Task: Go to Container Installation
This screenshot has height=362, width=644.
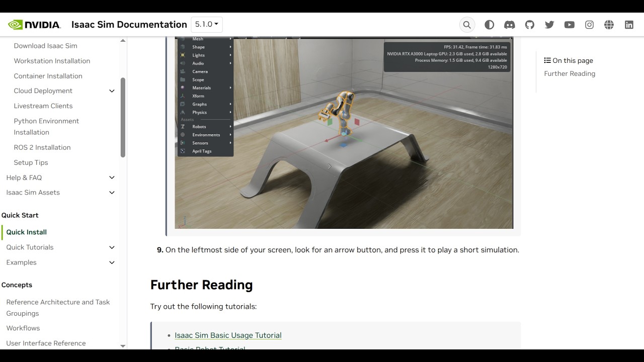Action: (48, 76)
